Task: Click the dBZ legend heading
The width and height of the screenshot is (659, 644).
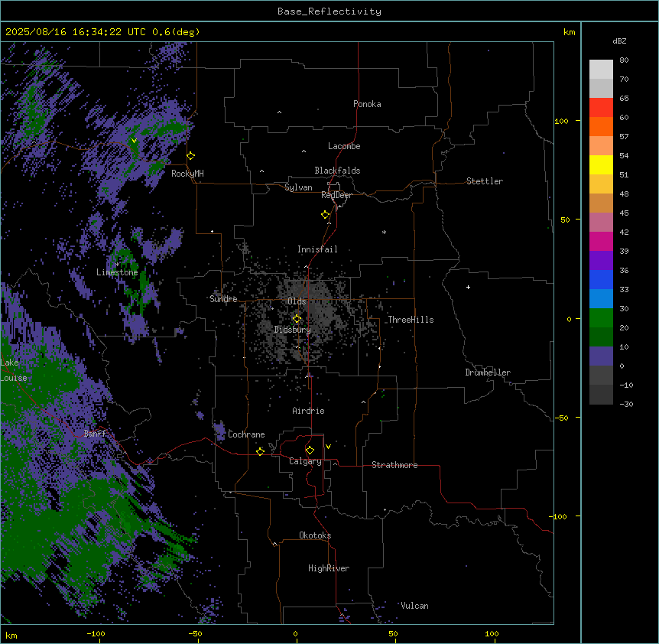Action: coord(619,41)
